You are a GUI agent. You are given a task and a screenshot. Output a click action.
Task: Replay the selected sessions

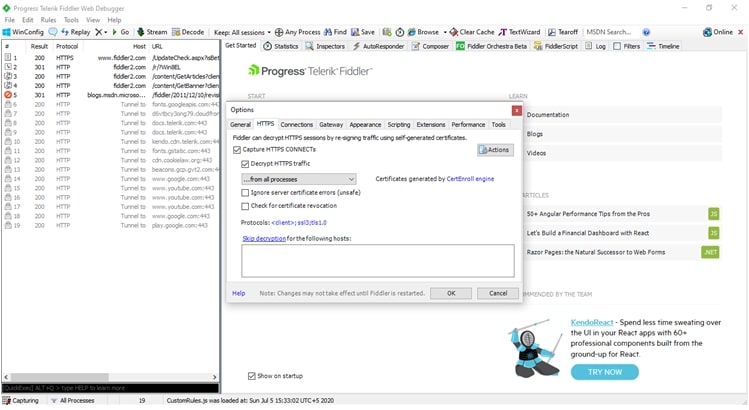click(75, 32)
